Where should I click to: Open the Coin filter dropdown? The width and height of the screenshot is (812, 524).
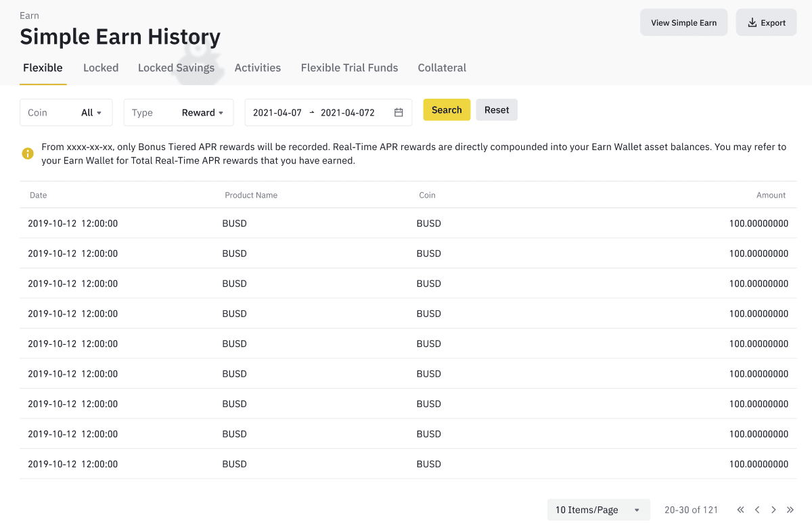point(66,112)
